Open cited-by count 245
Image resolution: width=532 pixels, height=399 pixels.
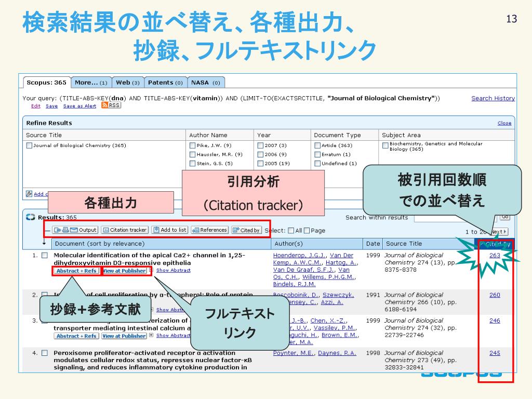[x=495, y=353]
